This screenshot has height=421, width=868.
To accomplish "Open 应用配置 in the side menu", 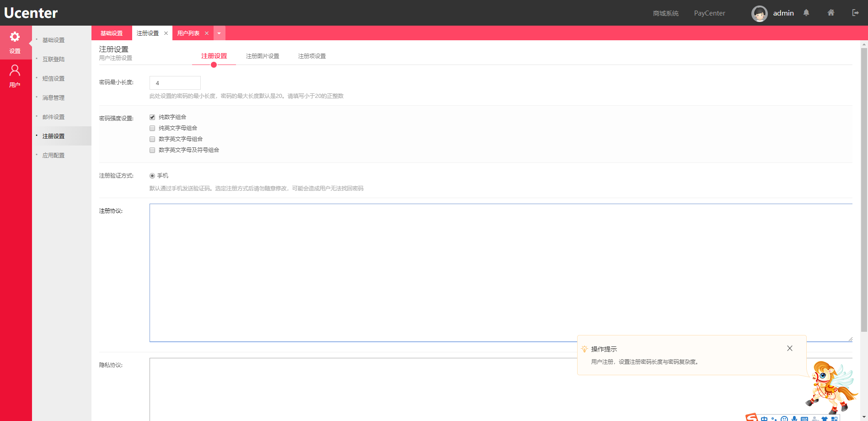I will (54, 156).
